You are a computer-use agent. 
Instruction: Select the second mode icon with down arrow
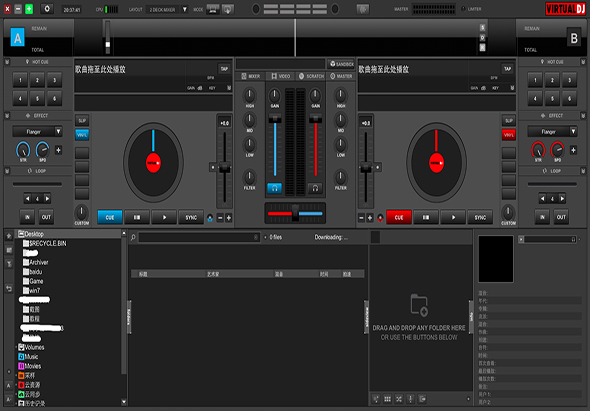[228, 9]
